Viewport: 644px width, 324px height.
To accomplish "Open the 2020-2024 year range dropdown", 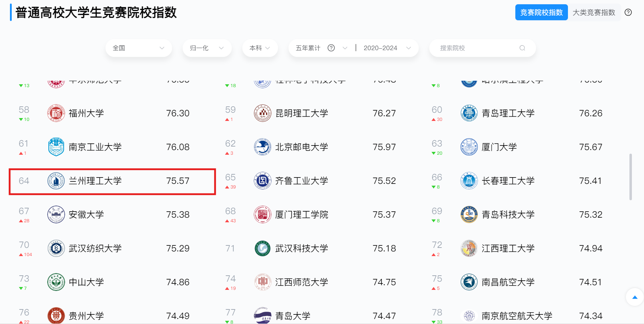I will [387, 48].
